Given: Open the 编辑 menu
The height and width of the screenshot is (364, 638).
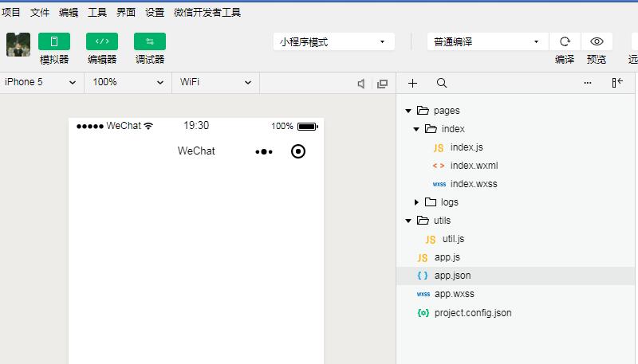Looking at the screenshot, I should point(69,13).
